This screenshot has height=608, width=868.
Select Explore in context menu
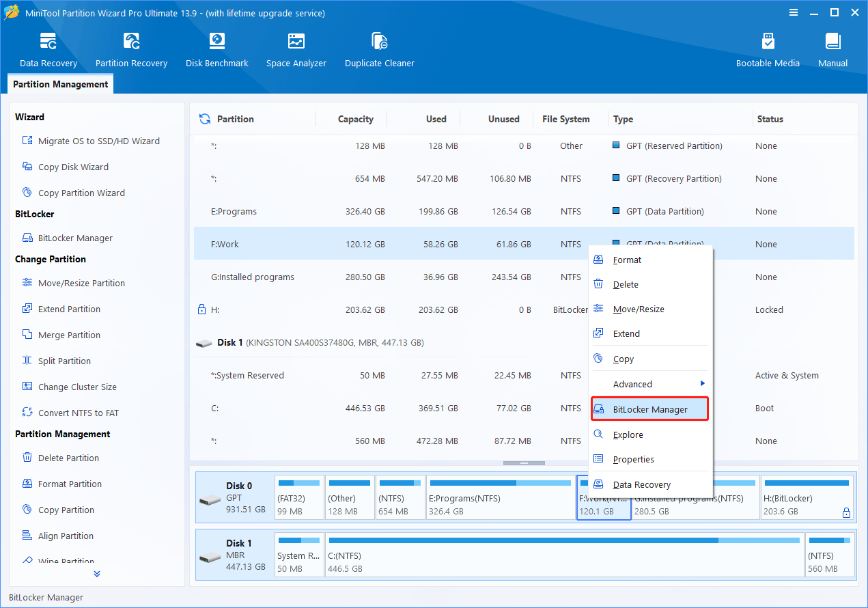click(651, 434)
